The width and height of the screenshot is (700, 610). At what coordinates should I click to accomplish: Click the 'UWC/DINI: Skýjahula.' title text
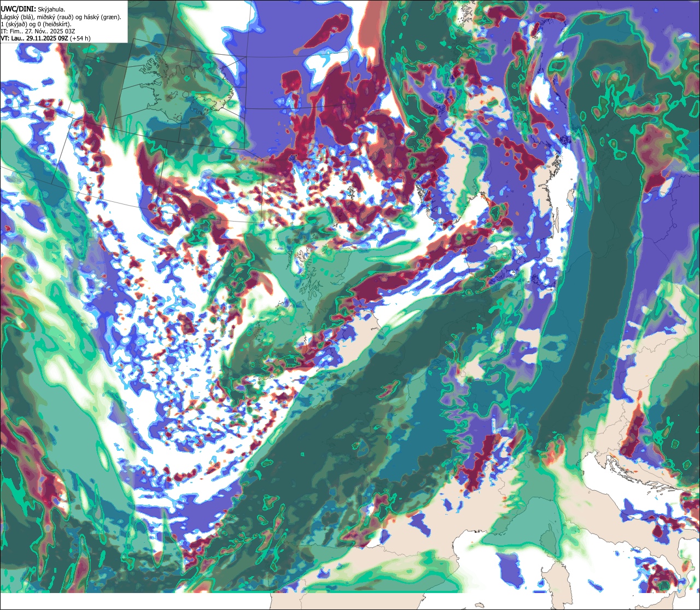point(33,9)
